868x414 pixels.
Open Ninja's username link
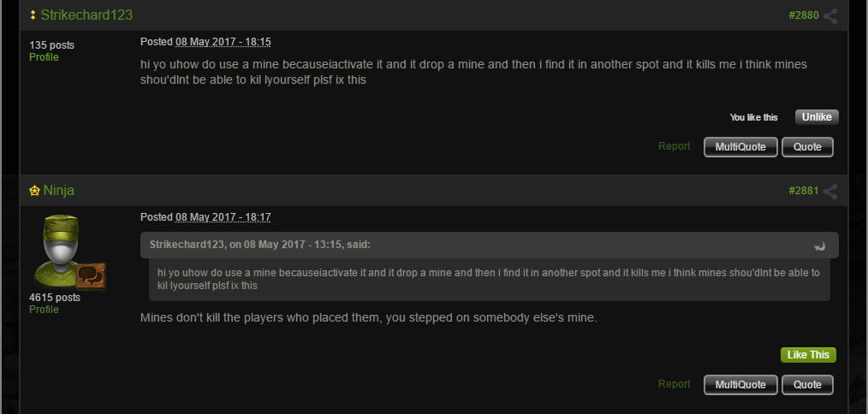(59, 191)
